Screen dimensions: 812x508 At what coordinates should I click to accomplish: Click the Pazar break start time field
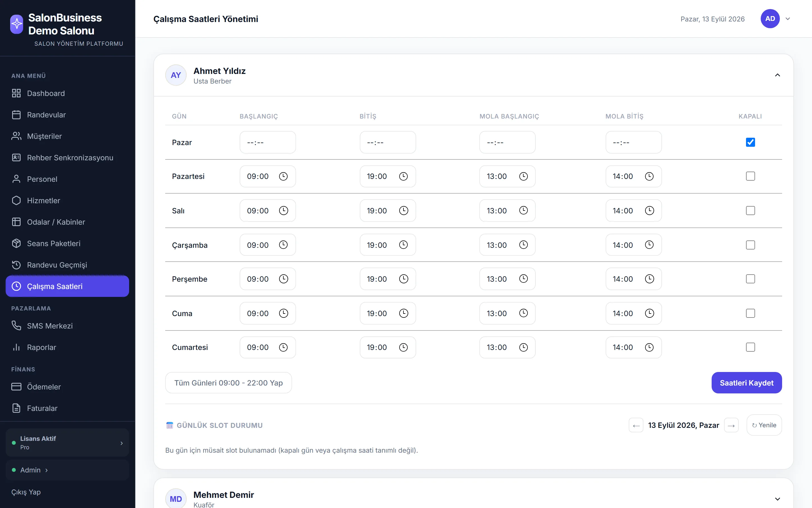[x=507, y=143]
